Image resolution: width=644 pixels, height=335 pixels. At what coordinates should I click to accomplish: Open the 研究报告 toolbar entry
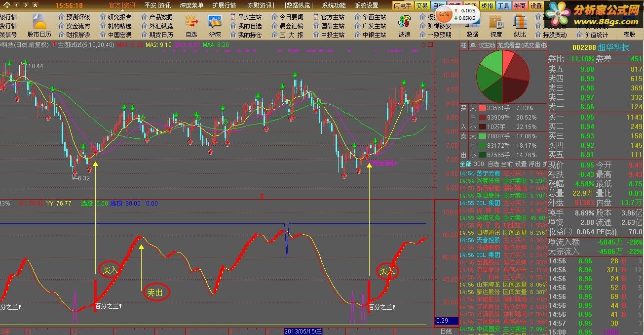pos(115,17)
